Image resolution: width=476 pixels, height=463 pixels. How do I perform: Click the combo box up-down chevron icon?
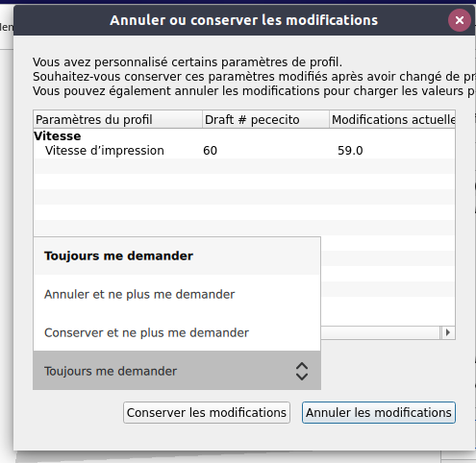click(302, 371)
